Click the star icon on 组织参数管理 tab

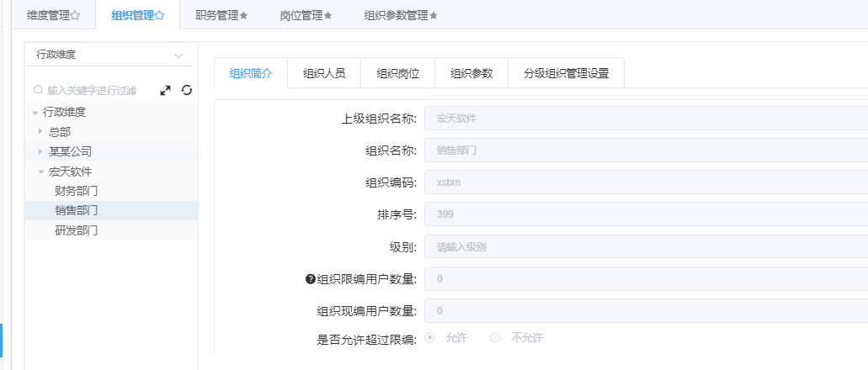click(x=434, y=15)
